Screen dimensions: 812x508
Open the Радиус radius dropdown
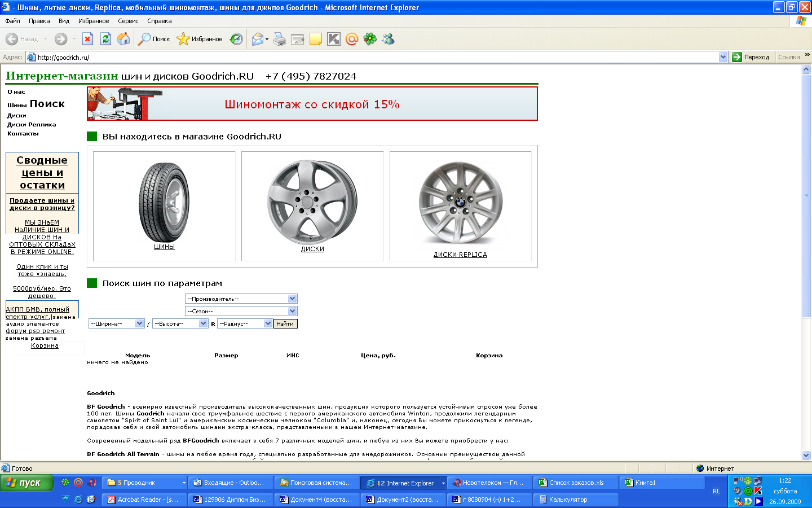(x=245, y=323)
